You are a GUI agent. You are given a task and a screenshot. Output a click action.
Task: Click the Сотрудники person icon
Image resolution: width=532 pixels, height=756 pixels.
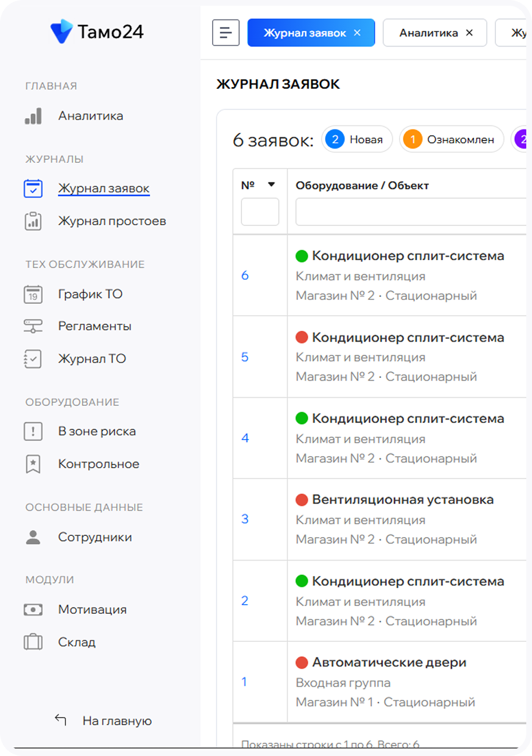pos(33,537)
